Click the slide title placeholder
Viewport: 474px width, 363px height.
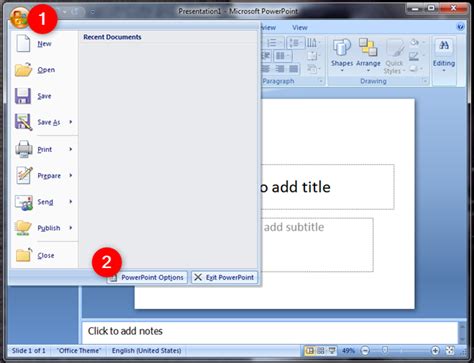(328, 187)
